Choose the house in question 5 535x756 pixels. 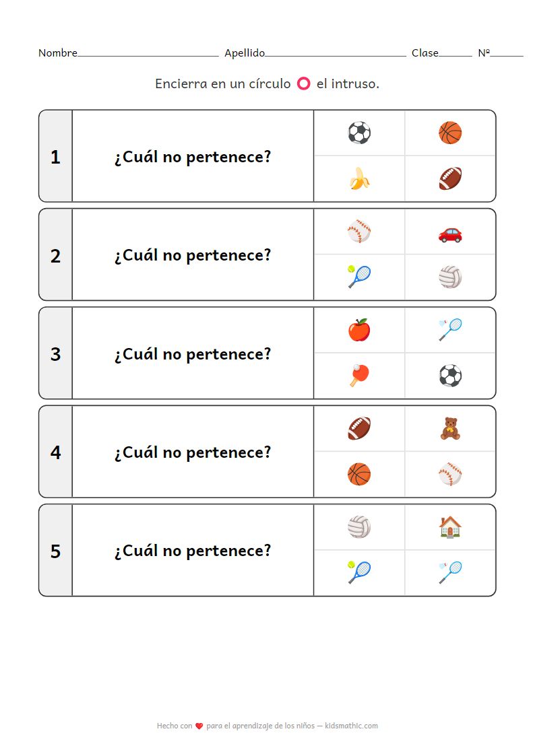tap(450, 527)
